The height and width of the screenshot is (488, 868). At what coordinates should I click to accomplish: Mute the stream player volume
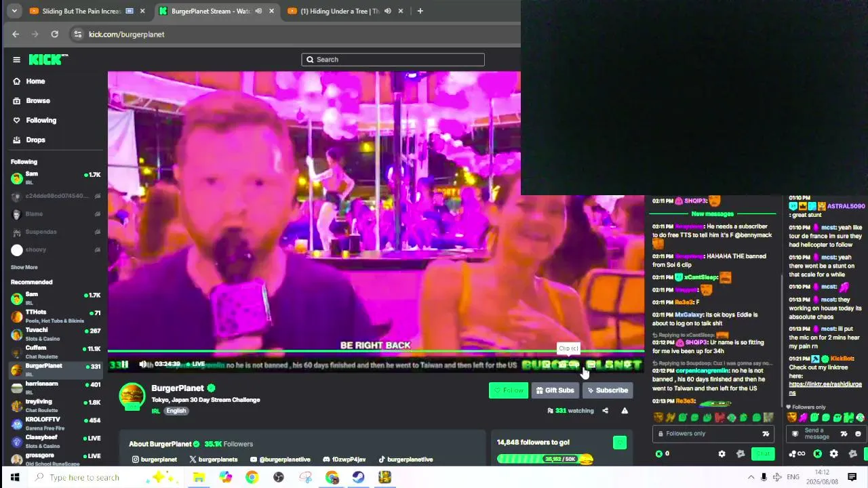[x=143, y=364]
